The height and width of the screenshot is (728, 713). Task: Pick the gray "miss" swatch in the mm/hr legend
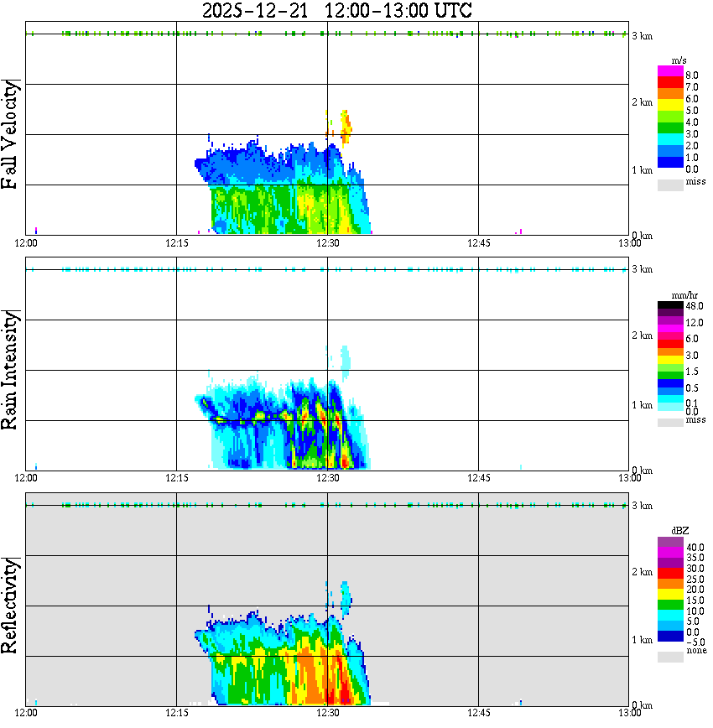670,423
